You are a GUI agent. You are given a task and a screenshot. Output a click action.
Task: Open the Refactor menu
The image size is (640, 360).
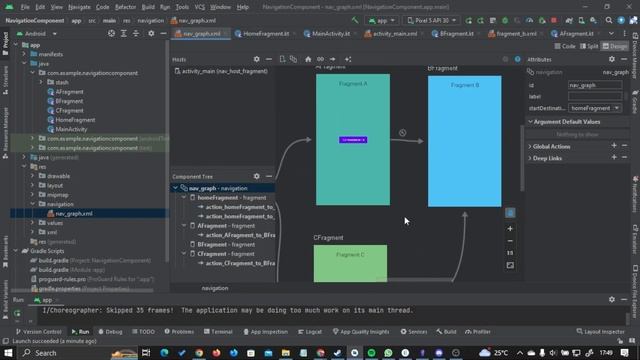point(125,7)
